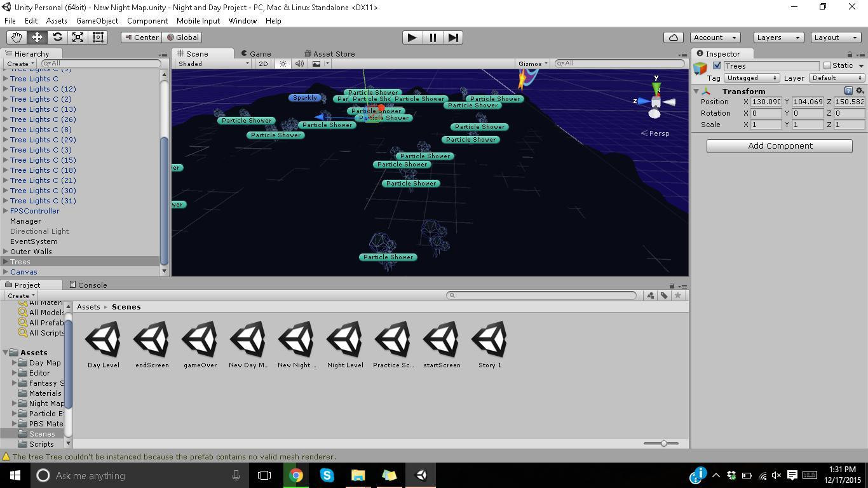Click the Position X input field
Screen dimensions: 868x488
coord(766,102)
